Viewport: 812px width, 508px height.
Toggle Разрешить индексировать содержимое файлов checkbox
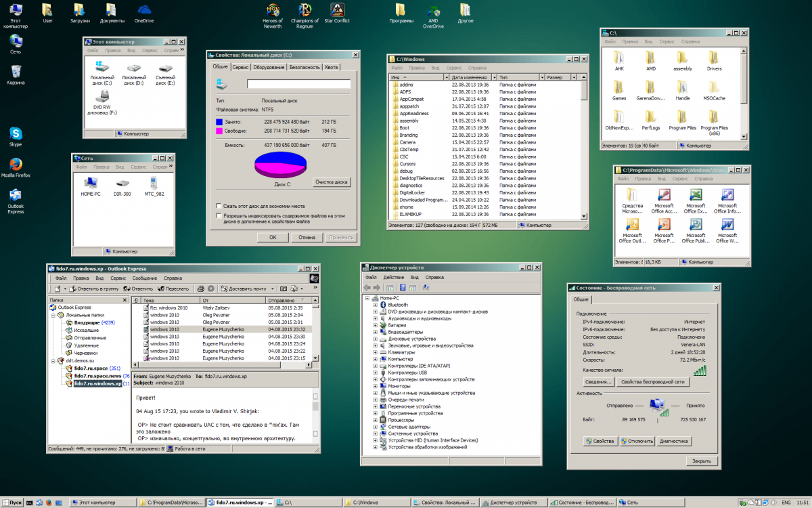pos(218,215)
